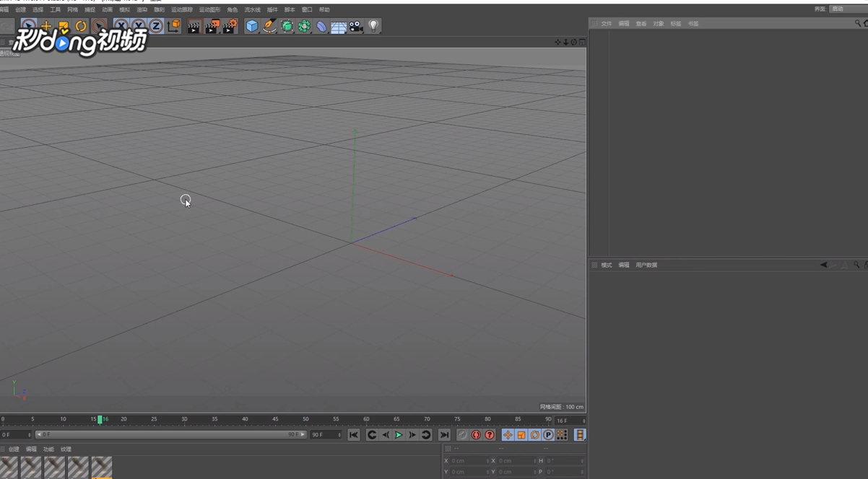Open 纹理 menu in Material Manager

click(66, 449)
